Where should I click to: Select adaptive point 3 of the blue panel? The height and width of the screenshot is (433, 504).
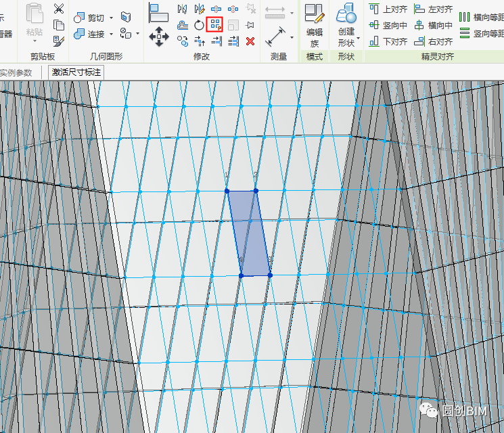(270, 275)
